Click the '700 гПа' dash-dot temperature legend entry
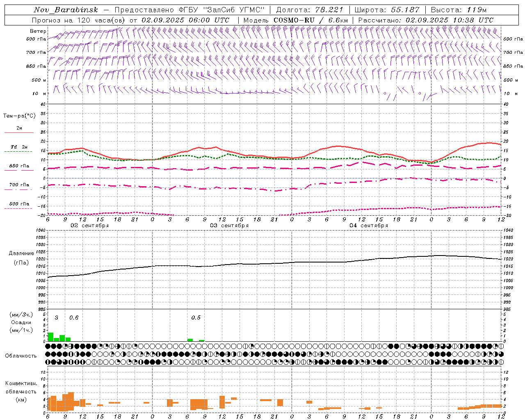This screenshot has height=420, width=525. tap(19, 185)
